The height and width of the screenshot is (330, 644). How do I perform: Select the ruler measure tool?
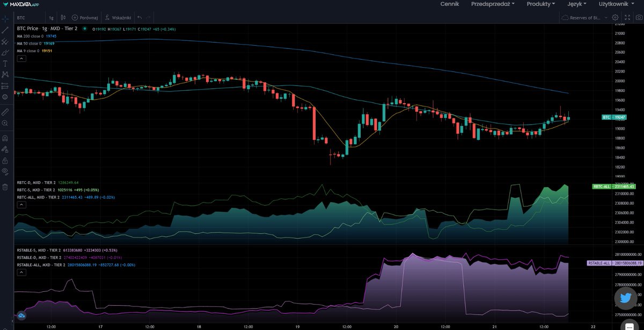coord(5,112)
